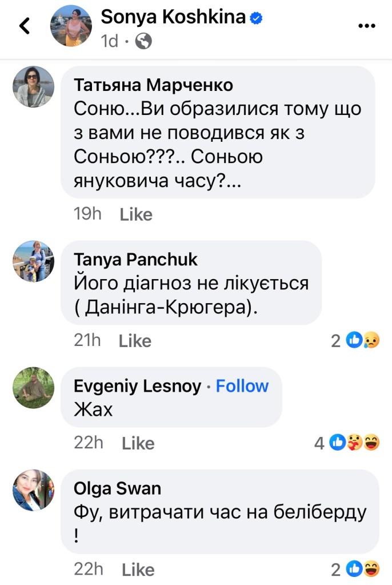Open the Olga Swan commenter name
392x585 pixels.
[x=117, y=488]
